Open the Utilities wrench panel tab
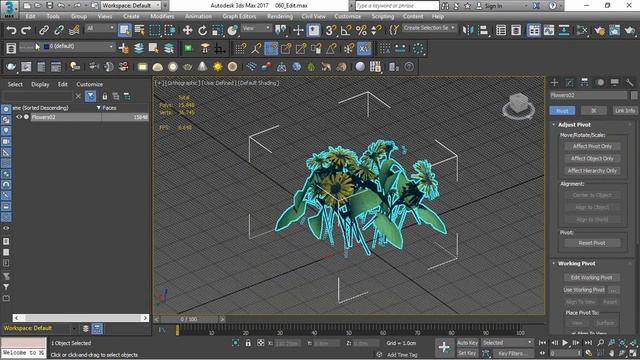Viewport: 640px width, 360px height. coord(630,82)
